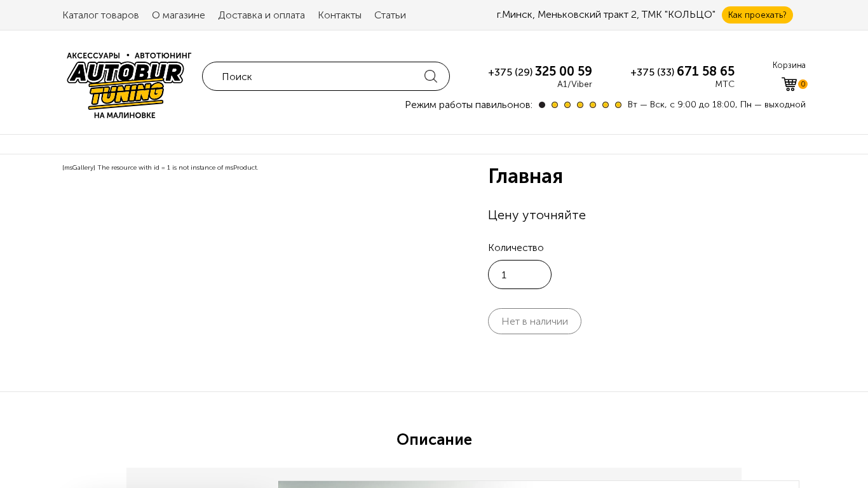Open Доставка и оплата page
868x488 pixels.
point(261,15)
